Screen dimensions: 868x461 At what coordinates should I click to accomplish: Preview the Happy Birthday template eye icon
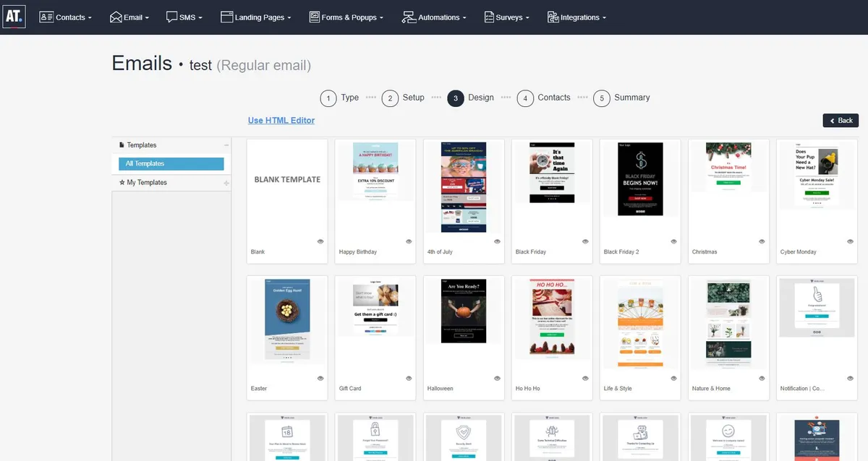(409, 241)
